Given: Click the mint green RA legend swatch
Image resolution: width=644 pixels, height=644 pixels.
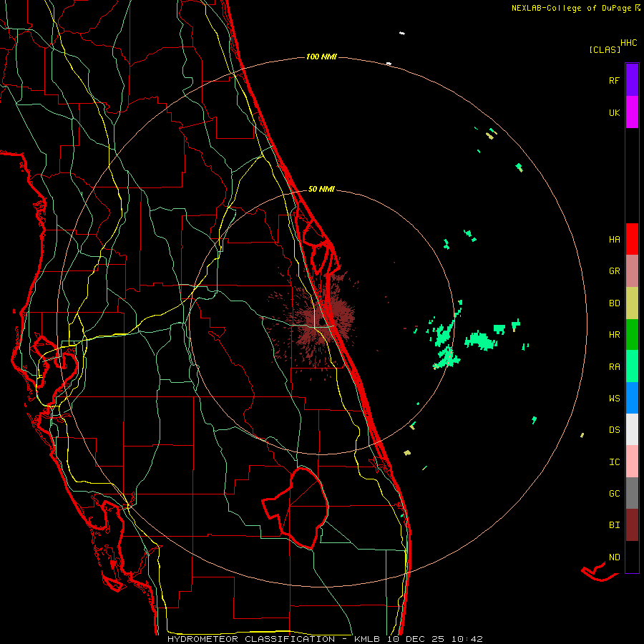Looking at the screenshot, I should point(632,366).
